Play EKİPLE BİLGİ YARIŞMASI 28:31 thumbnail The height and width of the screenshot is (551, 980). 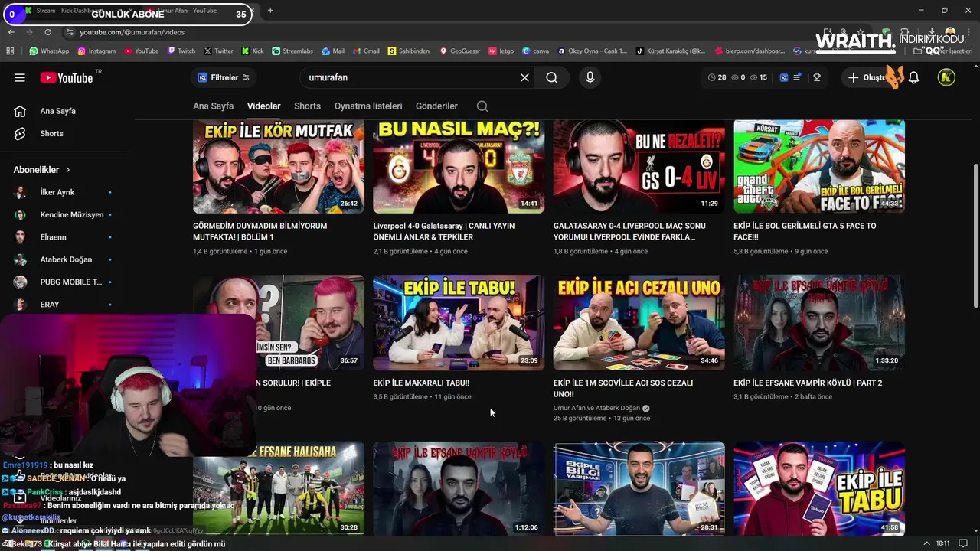click(639, 488)
